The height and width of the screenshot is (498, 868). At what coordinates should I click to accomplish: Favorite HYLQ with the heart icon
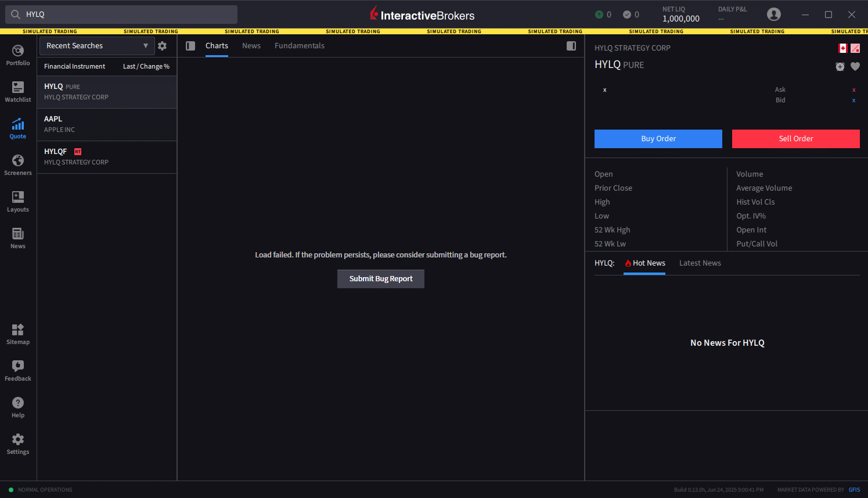855,66
